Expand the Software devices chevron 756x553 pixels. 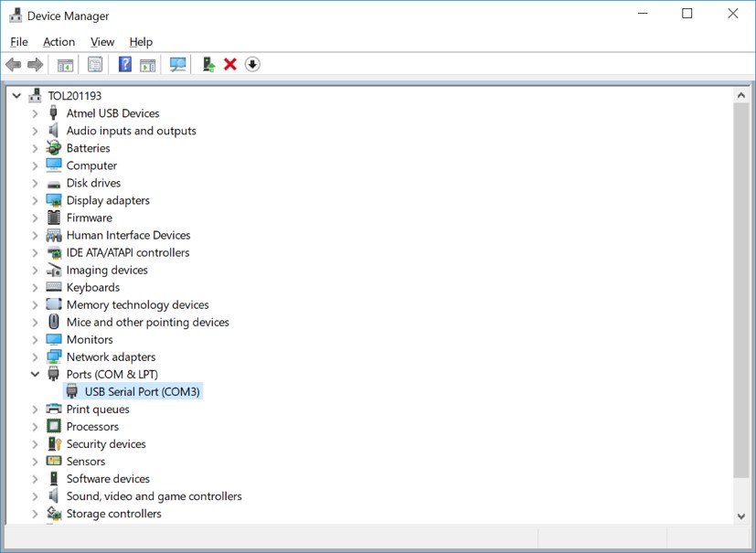point(35,479)
